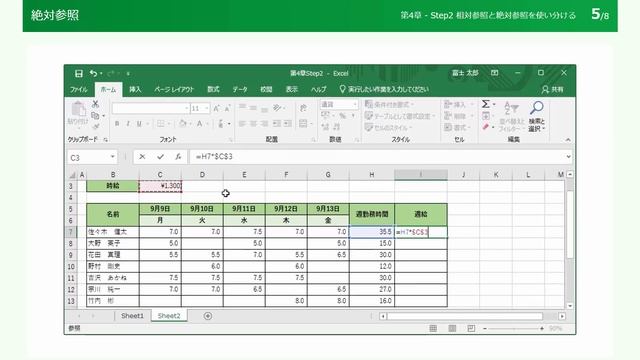Viewport: 640px width, 360px height.
Task: Cut selection with the scissors icon
Action: 95,104
